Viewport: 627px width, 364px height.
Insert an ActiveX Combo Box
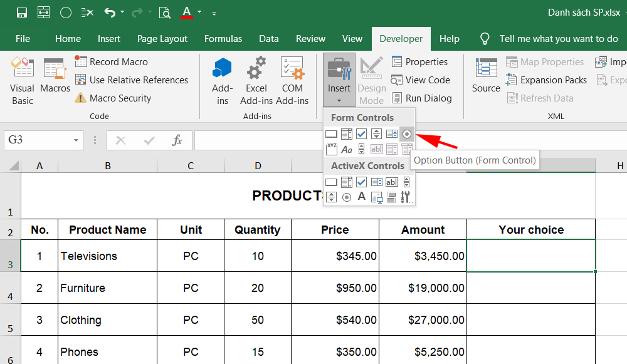click(347, 182)
